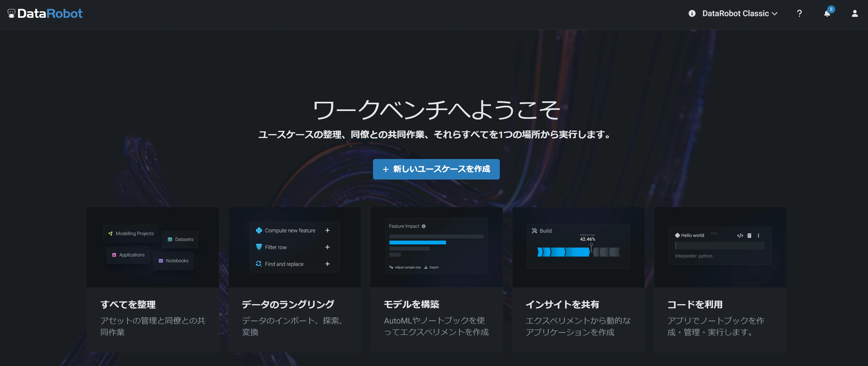
Task: Click plus next to Find and replace
Action: point(327,264)
